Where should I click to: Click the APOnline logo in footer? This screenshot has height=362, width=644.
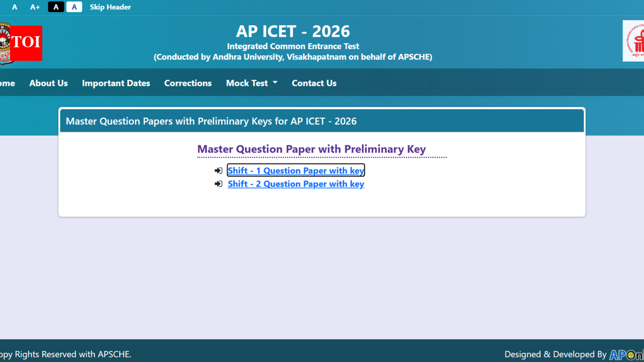[626, 354]
